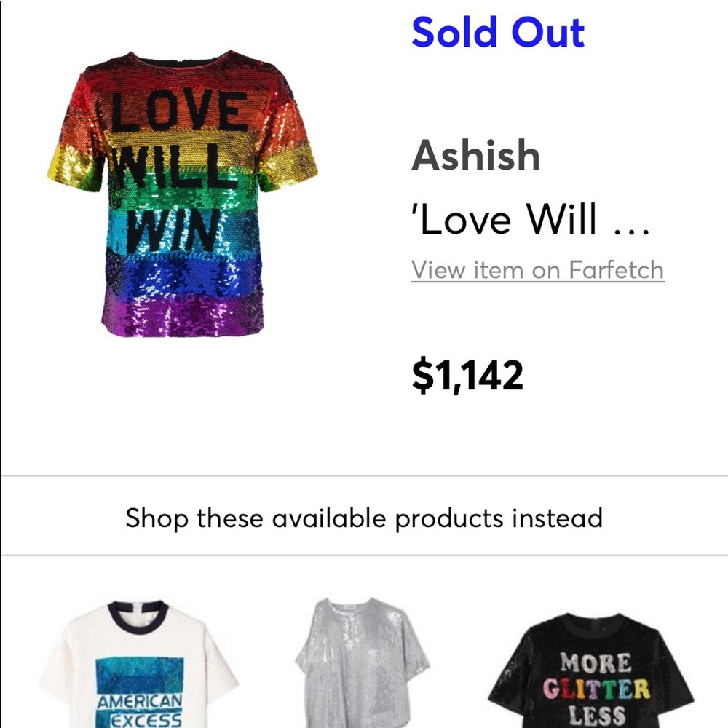Click the $1,142 price text
This screenshot has width=728, height=728.
tap(467, 375)
